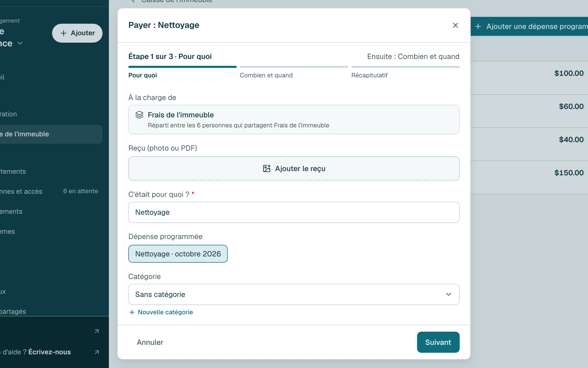This screenshot has width=588, height=368.
Task: Close the Payer : Nettoyage dialog
Action: pos(455,25)
